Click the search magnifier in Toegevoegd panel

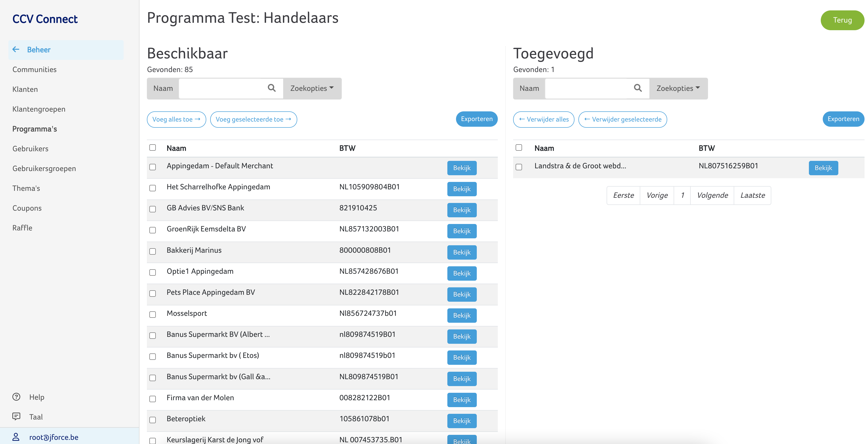coord(638,88)
